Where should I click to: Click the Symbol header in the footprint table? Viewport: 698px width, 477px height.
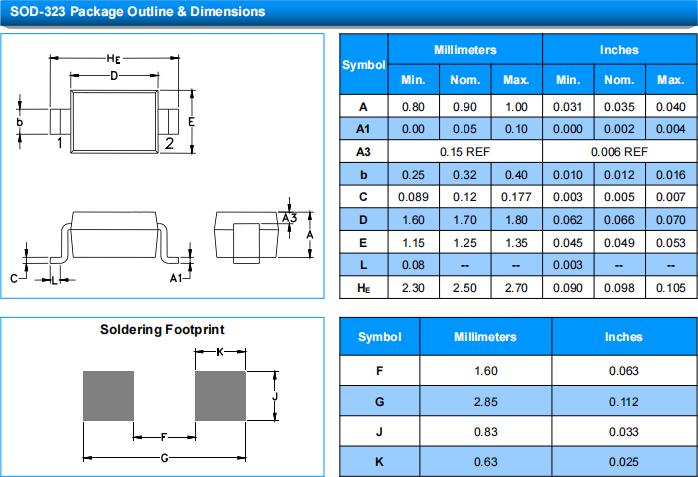380,337
